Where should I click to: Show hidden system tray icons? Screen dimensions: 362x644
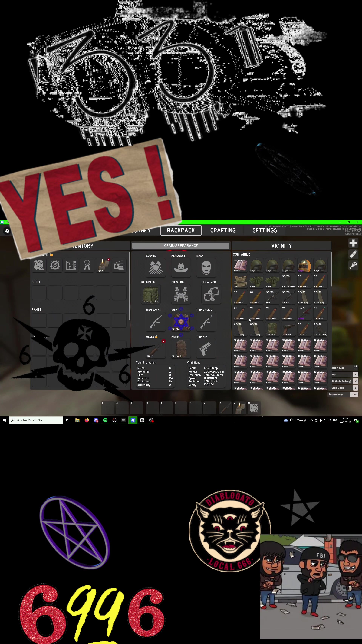(x=311, y=420)
